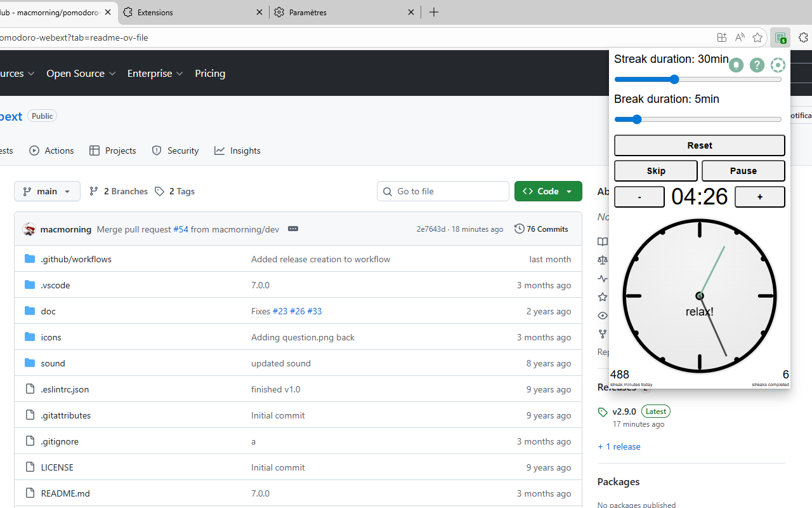The height and width of the screenshot is (508, 812).
Task: Open 'Adding question.png back' commit message
Action: coord(303,337)
